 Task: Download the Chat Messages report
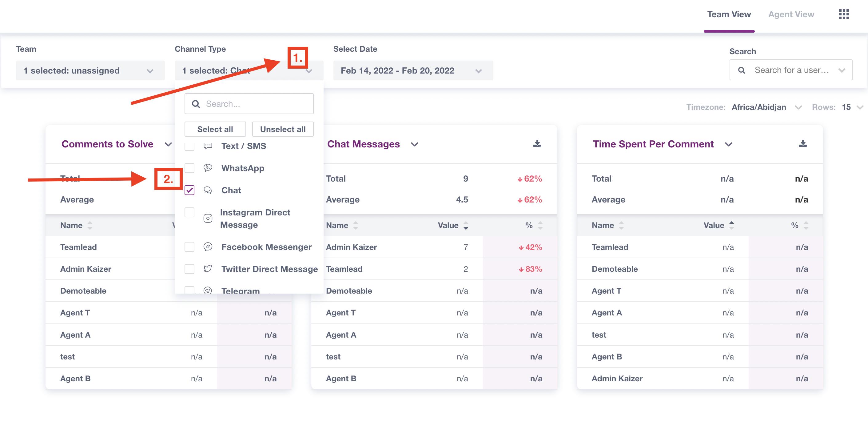[x=537, y=144]
